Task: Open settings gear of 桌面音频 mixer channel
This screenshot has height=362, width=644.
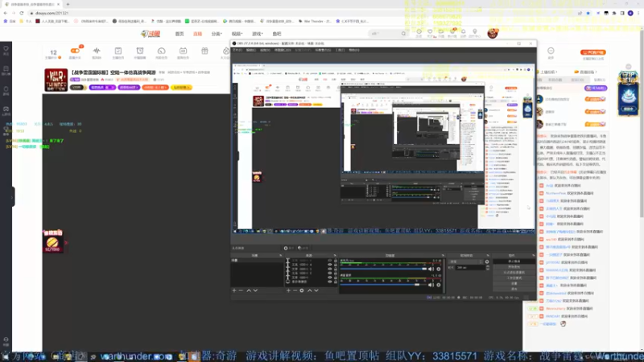Action: pyautogui.click(x=438, y=285)
